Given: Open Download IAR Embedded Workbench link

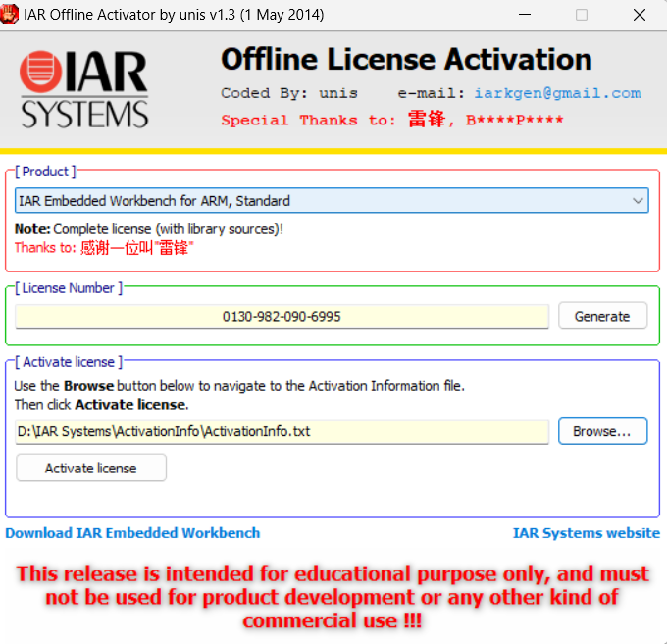Looking at the screenshot, I should point(132,533).
